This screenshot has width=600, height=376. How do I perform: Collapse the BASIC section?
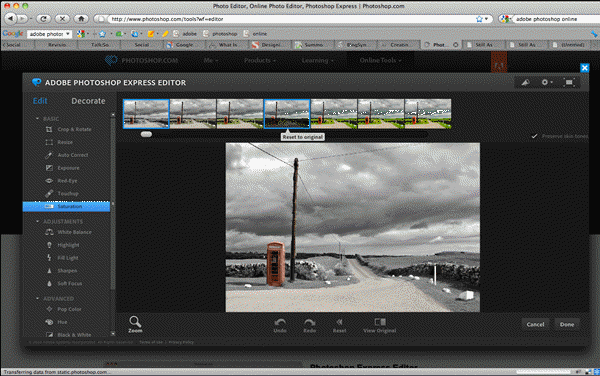pos(38,119)
